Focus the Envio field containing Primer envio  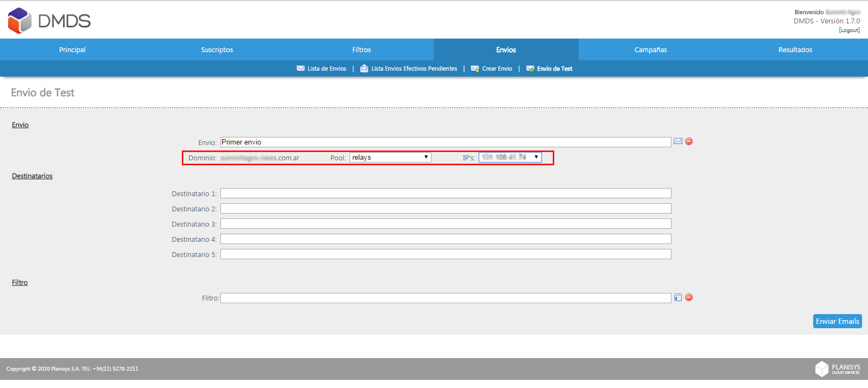click(x=446, y=142)
